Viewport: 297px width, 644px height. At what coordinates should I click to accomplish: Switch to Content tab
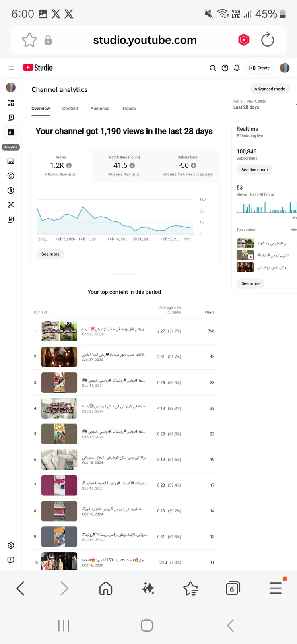70,109
